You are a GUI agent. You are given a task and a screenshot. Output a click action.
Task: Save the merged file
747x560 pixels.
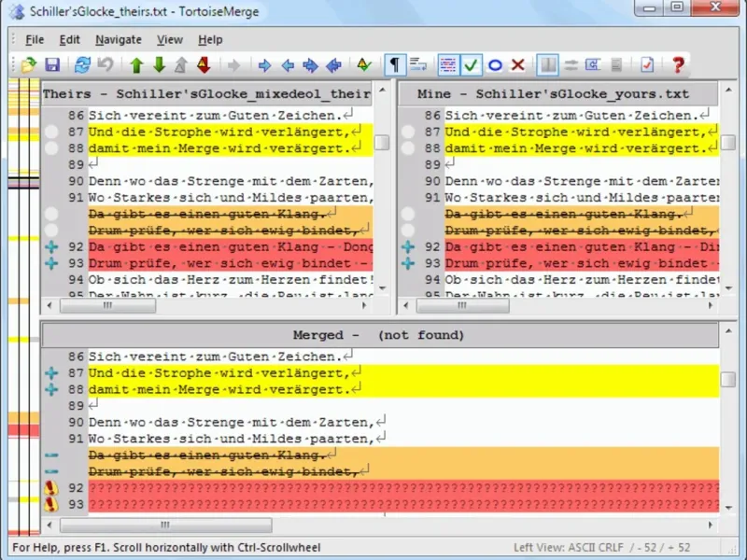click(x=52, y=64)
